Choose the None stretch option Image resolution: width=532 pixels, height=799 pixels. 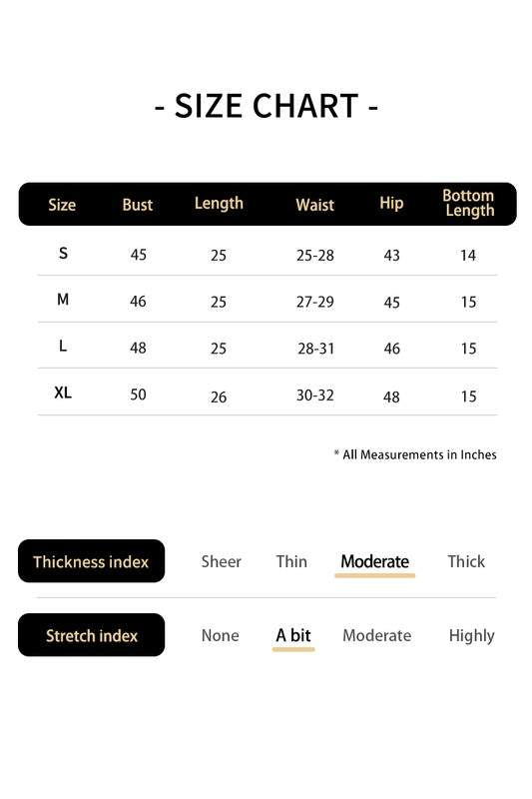[x=220, y=635]
